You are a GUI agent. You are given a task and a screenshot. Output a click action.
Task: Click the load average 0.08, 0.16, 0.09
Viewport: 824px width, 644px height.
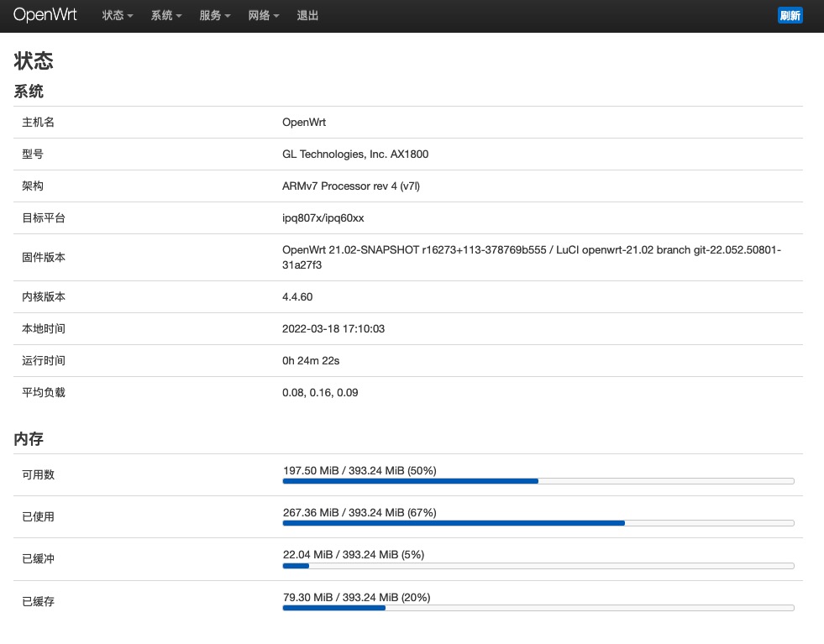point(320,393)
